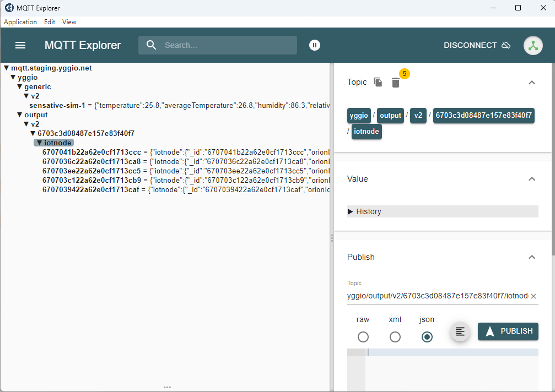Viewport: 555px width, 392px height.
Task: Open the Application menu
Action: 20,22
